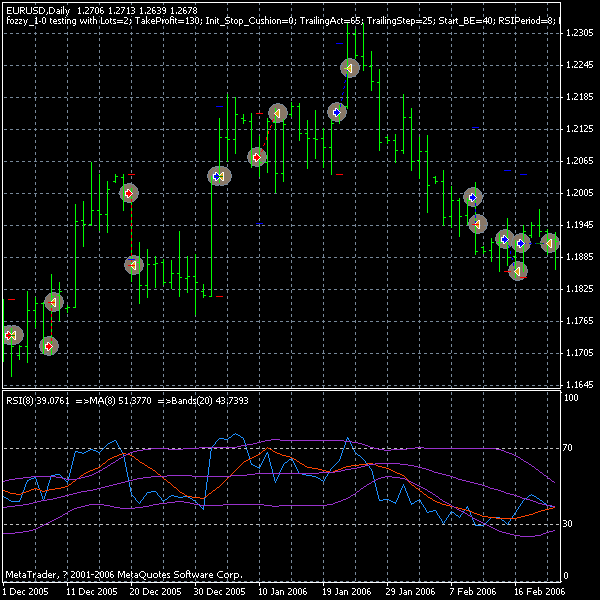Click the close marker near 1.1945 around 7 Feb

point(478,224)
